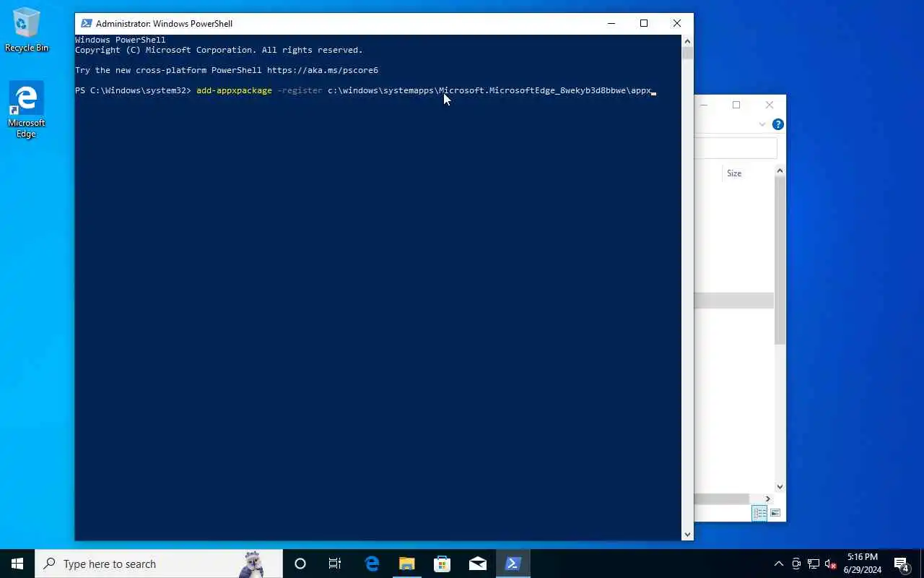The height and width of the screenshot is (578, 924).
Task: Maximize the PowerShell window
Action: [644, 24]
